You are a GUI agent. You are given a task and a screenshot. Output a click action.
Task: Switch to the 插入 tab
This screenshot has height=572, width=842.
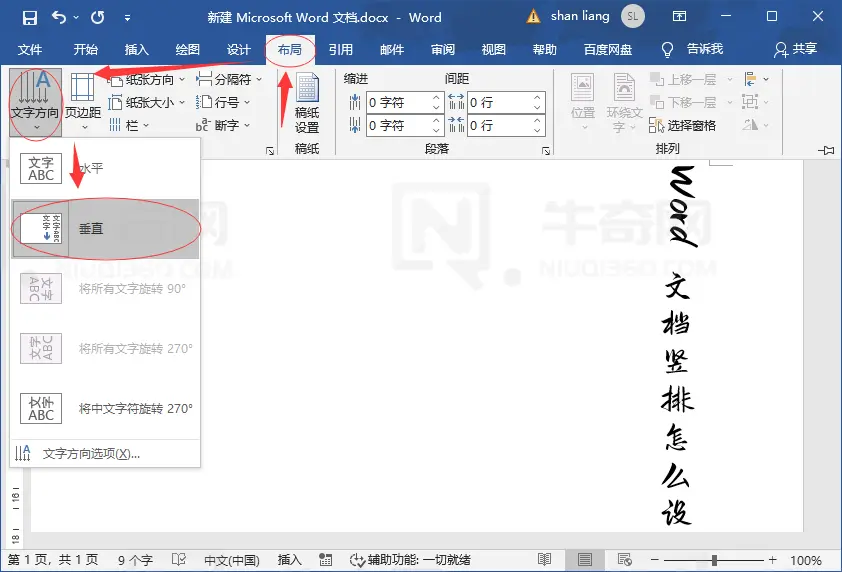point(137,50)
